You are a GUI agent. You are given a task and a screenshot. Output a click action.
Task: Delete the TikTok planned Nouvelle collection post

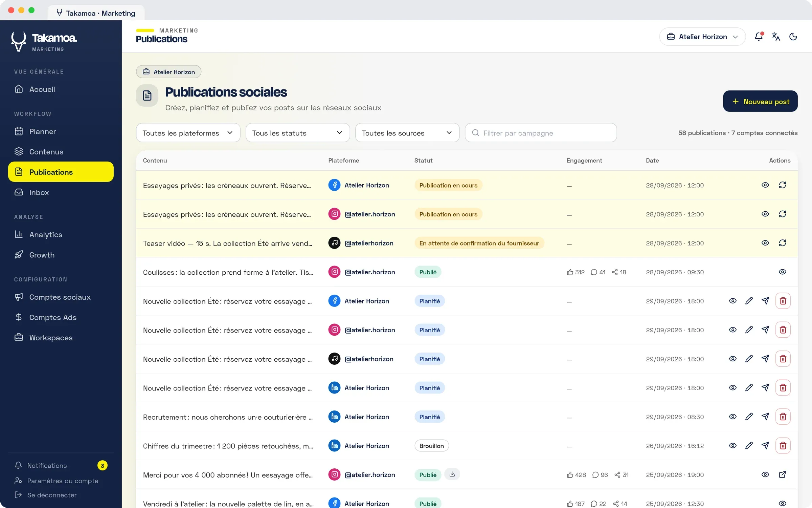click(783, 359)
